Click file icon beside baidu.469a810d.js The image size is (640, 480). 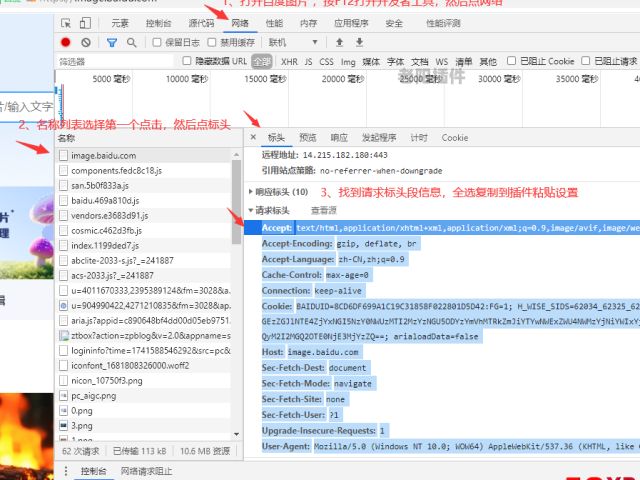(x=63, y=201)
